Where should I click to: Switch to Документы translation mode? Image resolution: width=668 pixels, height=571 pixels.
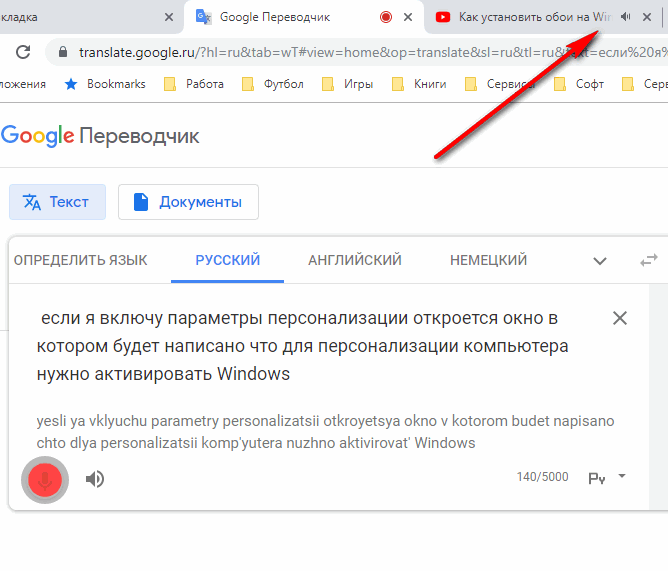coord(188,202)
